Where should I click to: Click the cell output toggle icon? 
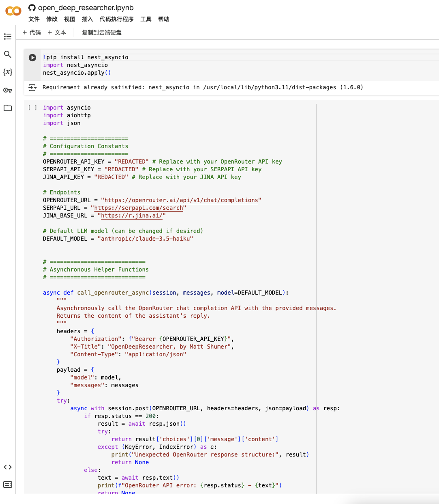[x=32, y=88]
